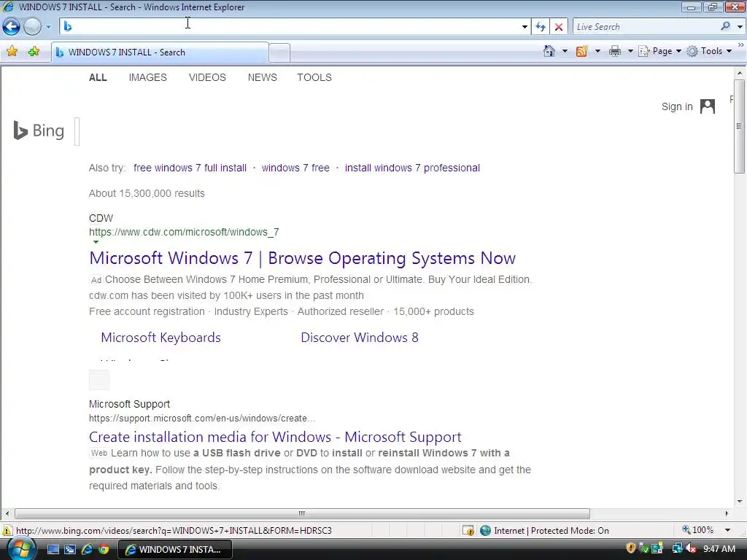The height and width of the screenshot is (560, 747).
Task: Click the Bing icon in the address bar
Action: tap(68, 27)
